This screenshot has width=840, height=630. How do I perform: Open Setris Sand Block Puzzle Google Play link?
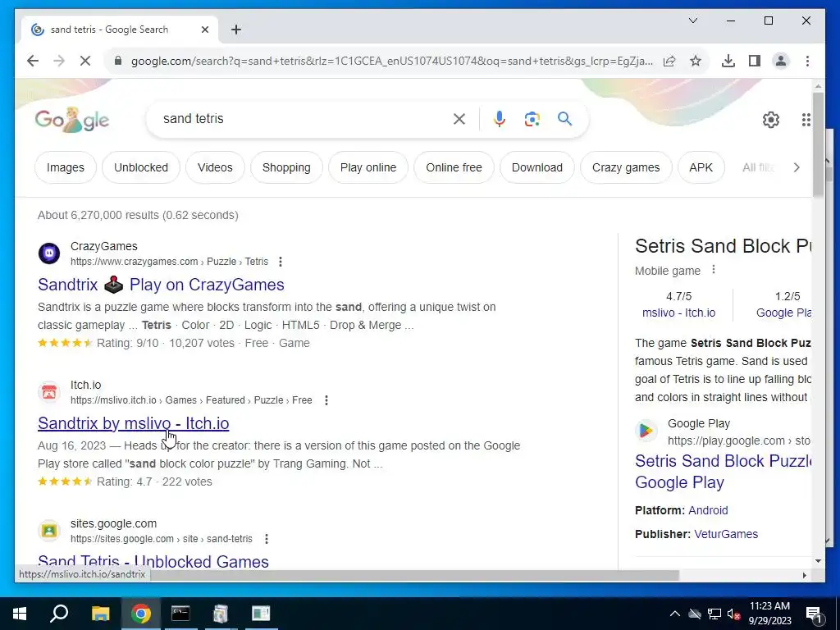tap(723, 472)
